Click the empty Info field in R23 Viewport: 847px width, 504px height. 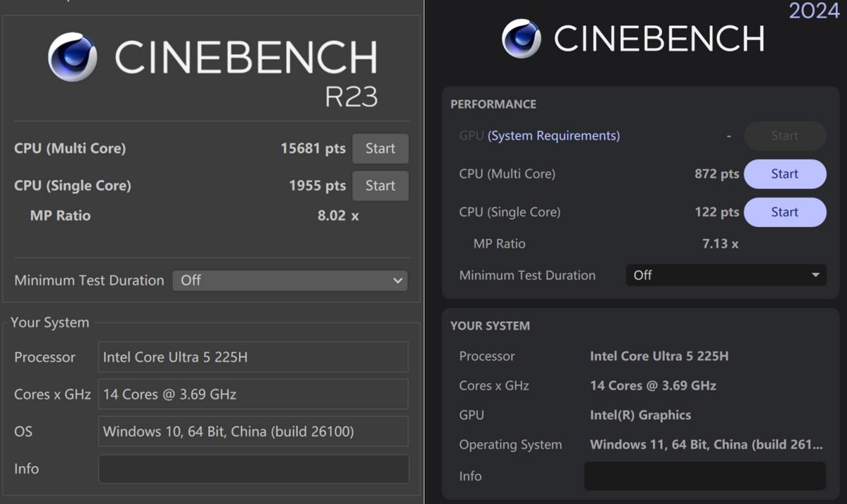253,469
